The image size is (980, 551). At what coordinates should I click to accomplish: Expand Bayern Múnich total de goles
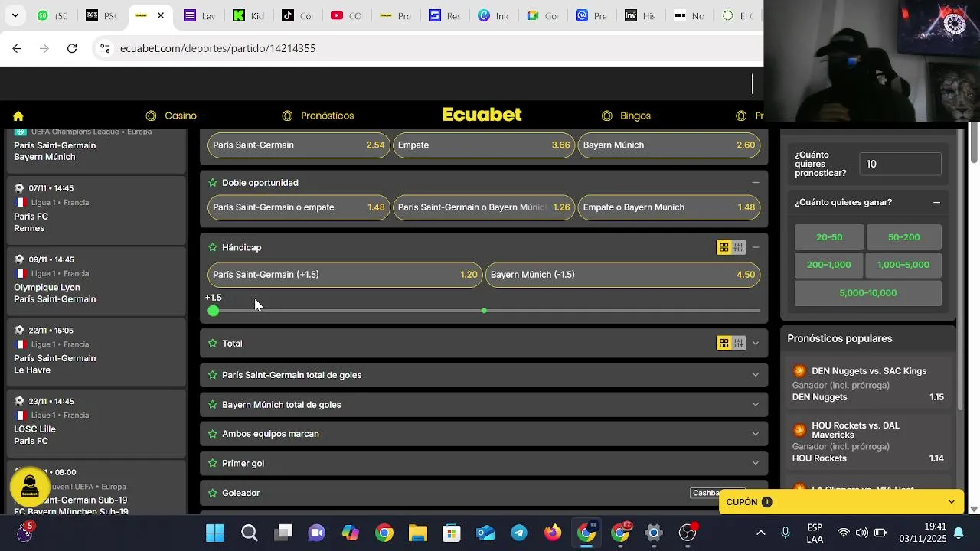point(756,404)
